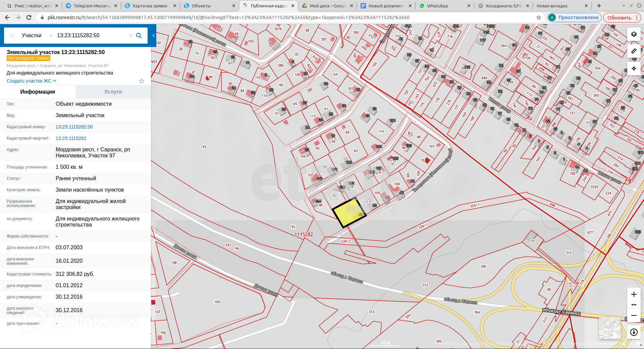This screenshot has height=349, width=644.
Task: Close the Риес realtor_win tab
Action: click(x=56, y=6)
